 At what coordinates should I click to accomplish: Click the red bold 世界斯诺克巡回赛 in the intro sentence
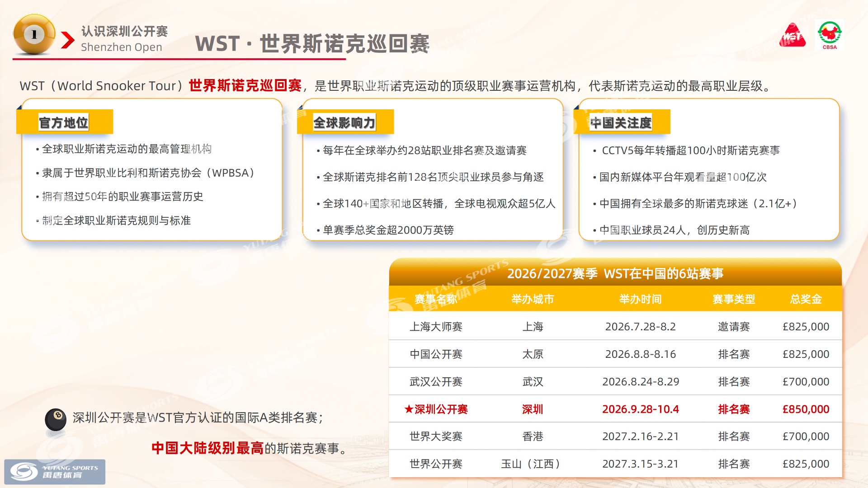245,85
